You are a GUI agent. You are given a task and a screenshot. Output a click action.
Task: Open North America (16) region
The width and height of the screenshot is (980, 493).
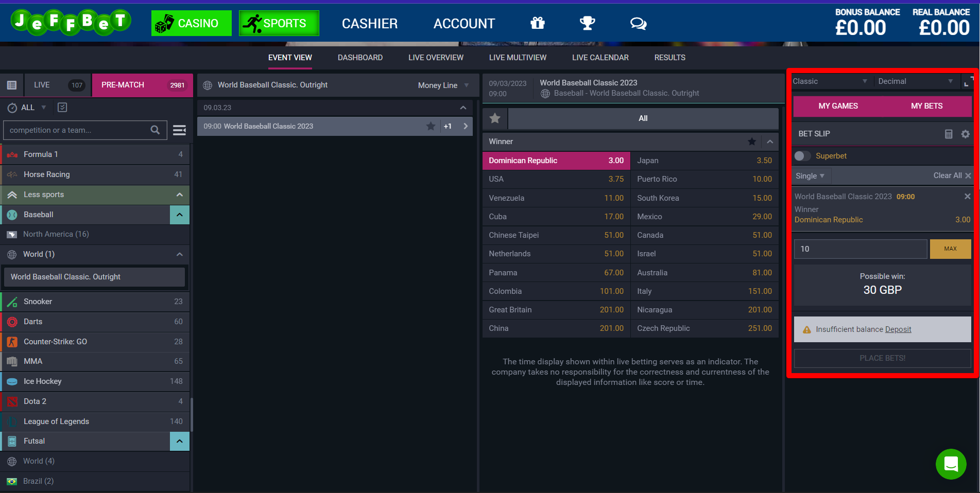tap(95, 234)
